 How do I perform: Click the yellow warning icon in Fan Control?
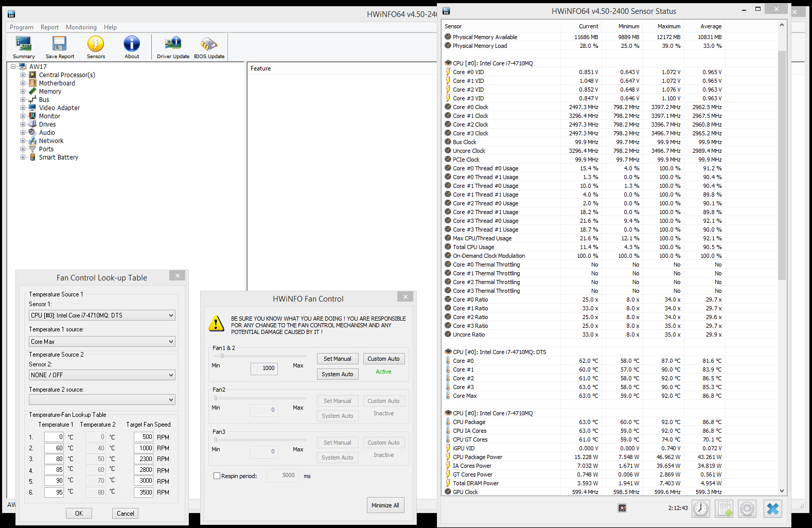(216, 323)
